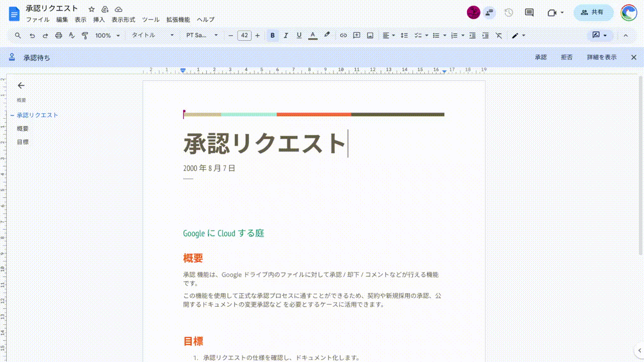Open the 拡張機能 menu
This screenshot has height=362, width=644.
pyautogui.click(x=178, y=20)
